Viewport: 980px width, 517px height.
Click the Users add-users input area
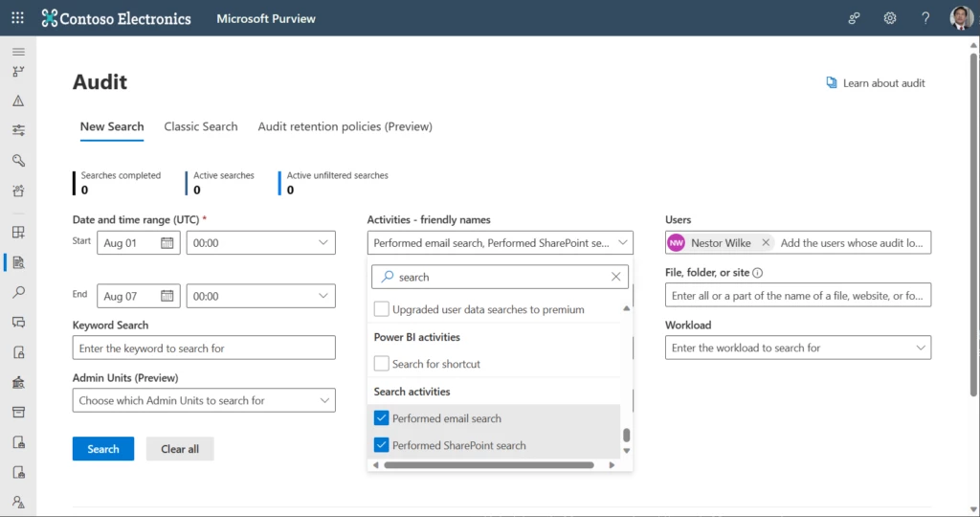pos(853,242)
